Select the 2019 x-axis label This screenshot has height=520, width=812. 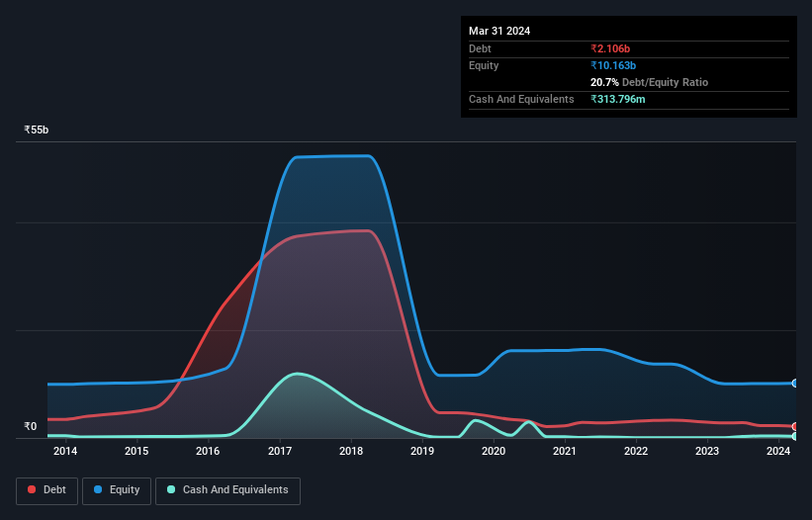[422, 451]
